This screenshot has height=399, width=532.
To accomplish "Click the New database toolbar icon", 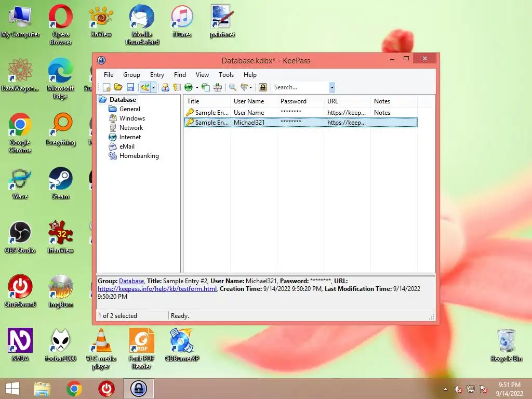I will click(x=107, y=87).
